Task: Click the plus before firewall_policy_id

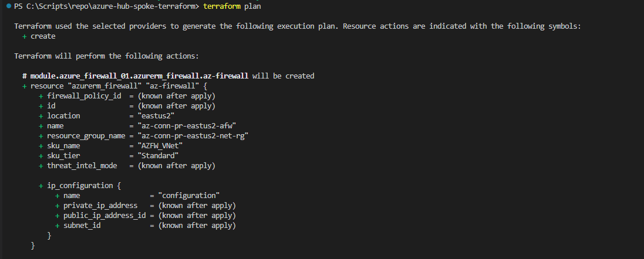Action: pyautogui.click(x=41, y=96)
